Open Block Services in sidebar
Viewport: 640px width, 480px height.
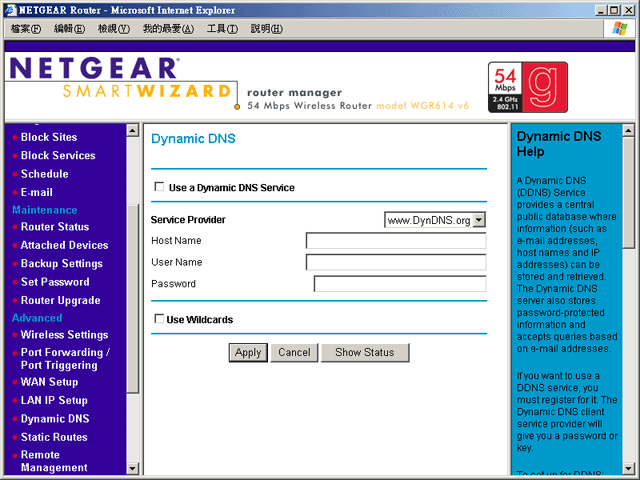[x=58, y=156]
